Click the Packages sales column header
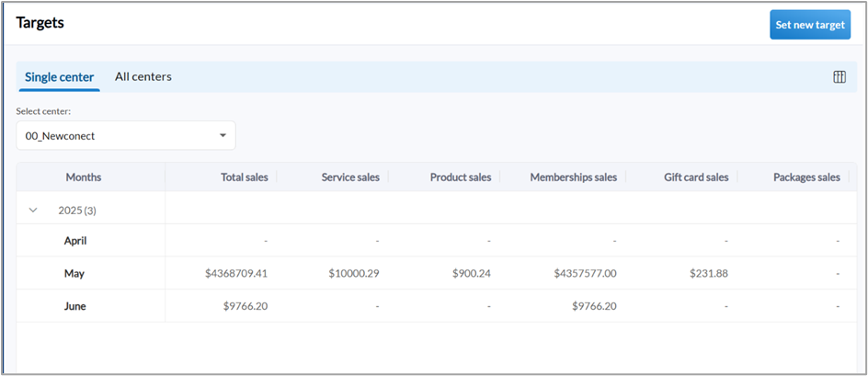The height and width of the screenshot is (376, 868). (806, 177)
